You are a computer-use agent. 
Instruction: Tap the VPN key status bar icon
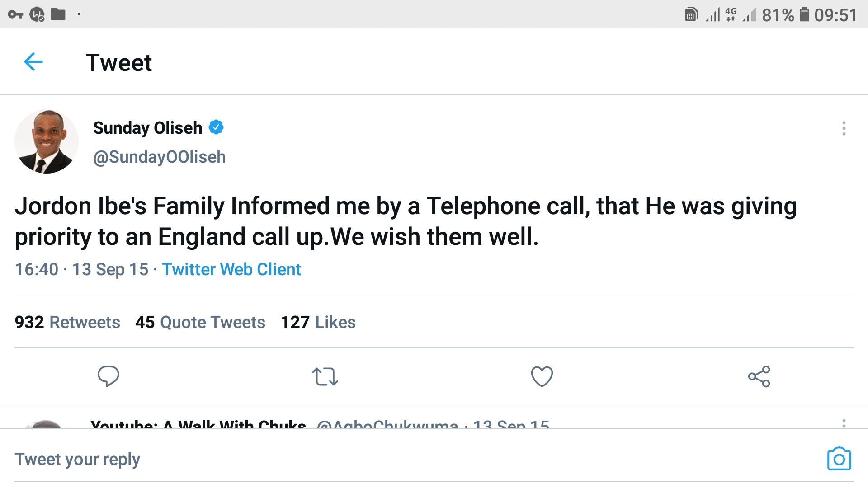click(15, 14)
